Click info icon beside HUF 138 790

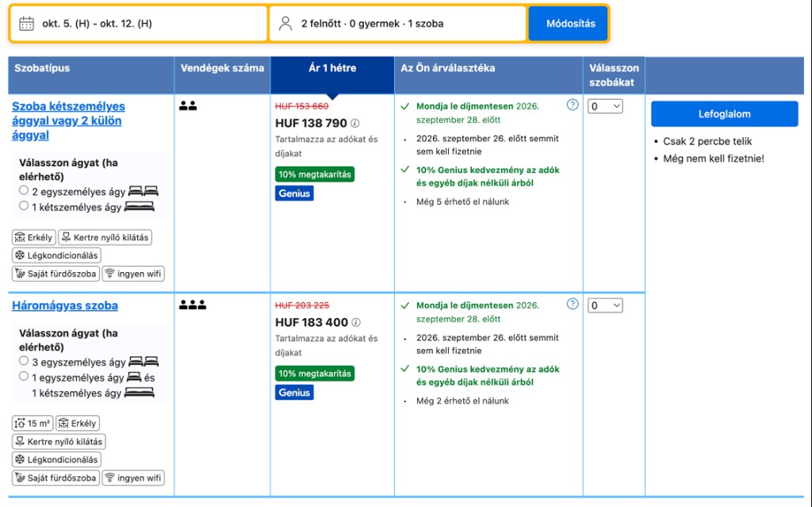pyautogui.click(x=354, y=124)
